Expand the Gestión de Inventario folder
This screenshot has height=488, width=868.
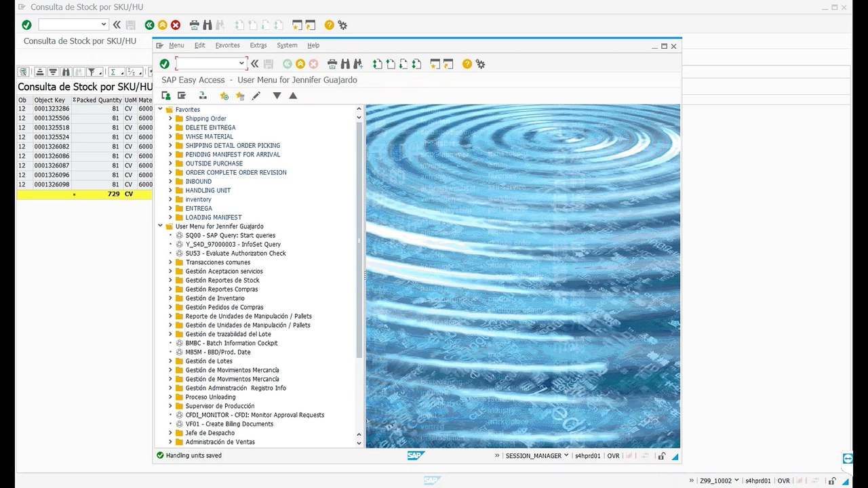coord(170,298)
